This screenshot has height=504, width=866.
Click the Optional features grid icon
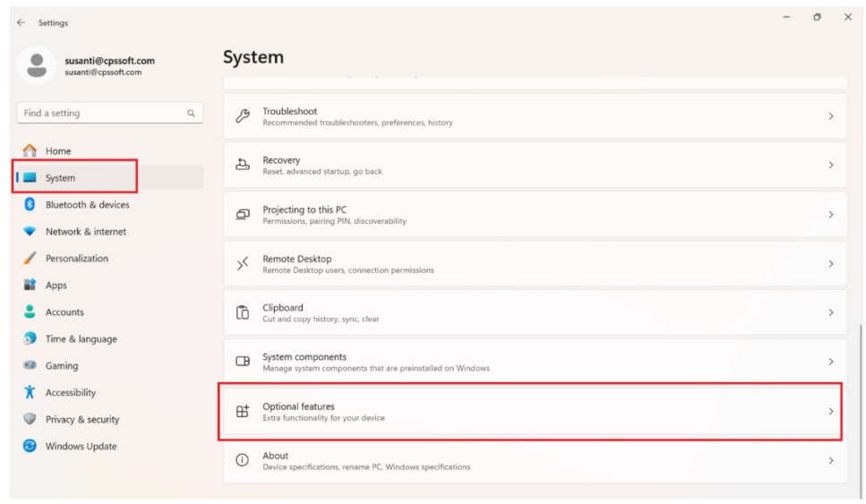pyautogui.click(x=243, y=411)
